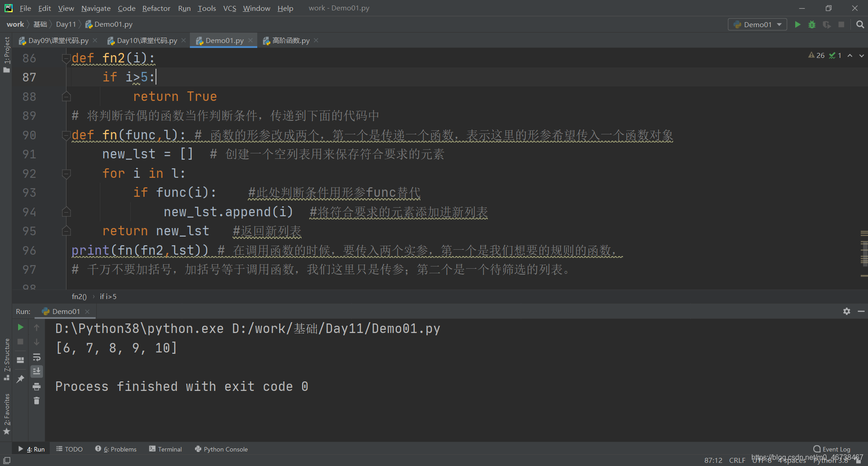Open the Structure tool window sidebar
This screenshot has width=868, height=466.
(x=6, y=359)
